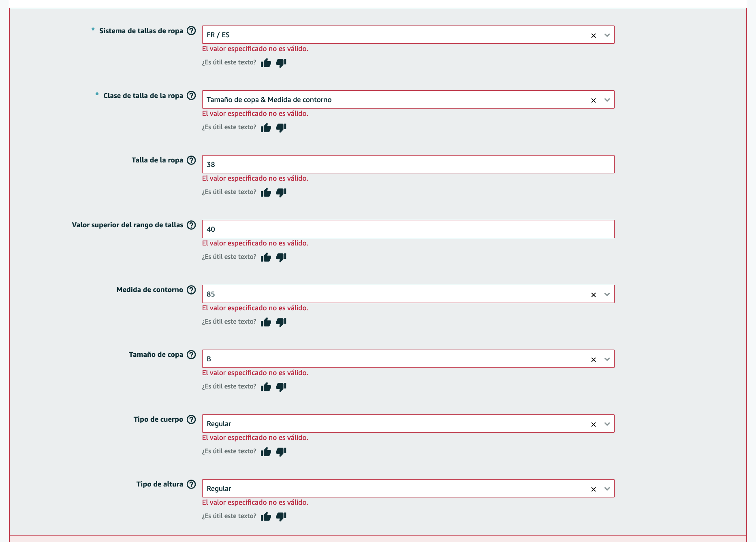Open help for Valor superior del rango
The height and width of the screenshot is (542, 756).
(x=191, y=225)
